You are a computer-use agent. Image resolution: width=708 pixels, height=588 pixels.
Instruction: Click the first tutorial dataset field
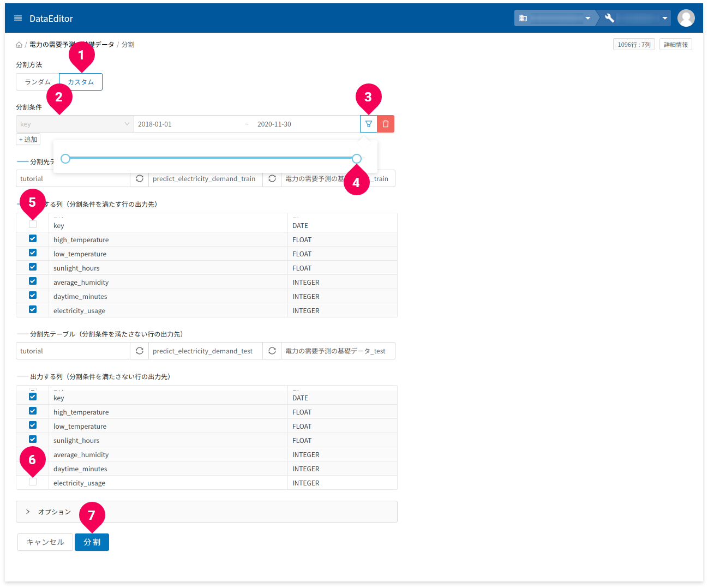tap(73, 178)
